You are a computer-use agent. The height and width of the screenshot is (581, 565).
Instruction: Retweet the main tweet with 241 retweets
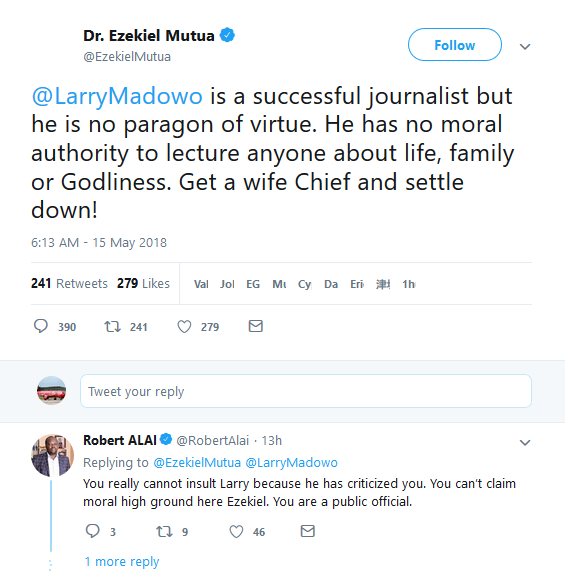pos(112,326)
